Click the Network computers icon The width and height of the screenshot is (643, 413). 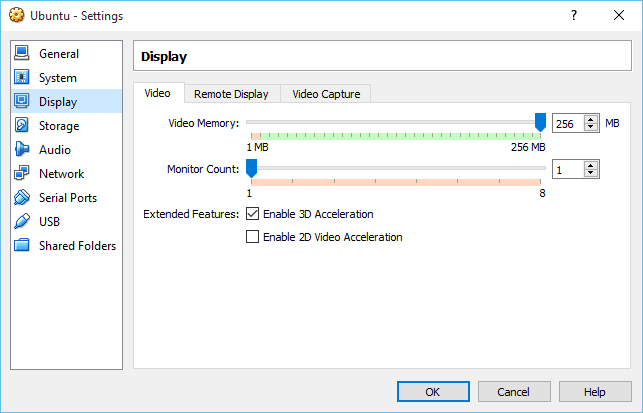[x=21, y=173]
